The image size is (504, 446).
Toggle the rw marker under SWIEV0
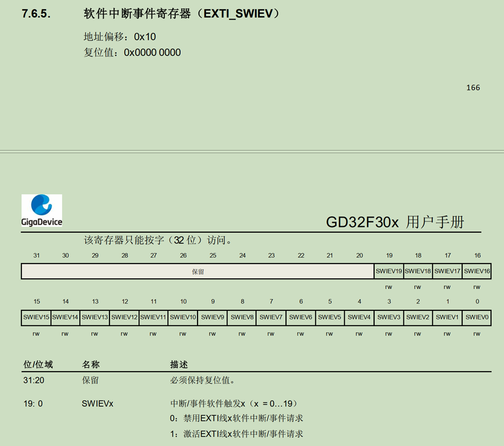coord(477,332)
